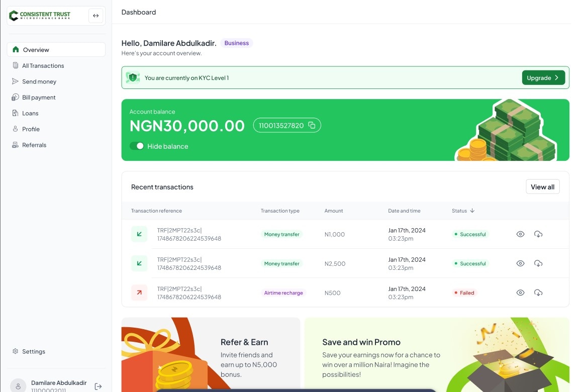Click the KYC shield badge icon

132,77
